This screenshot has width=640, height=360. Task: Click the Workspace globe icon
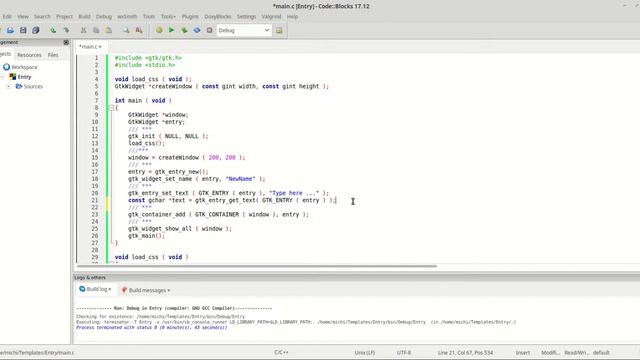[7, 67]
